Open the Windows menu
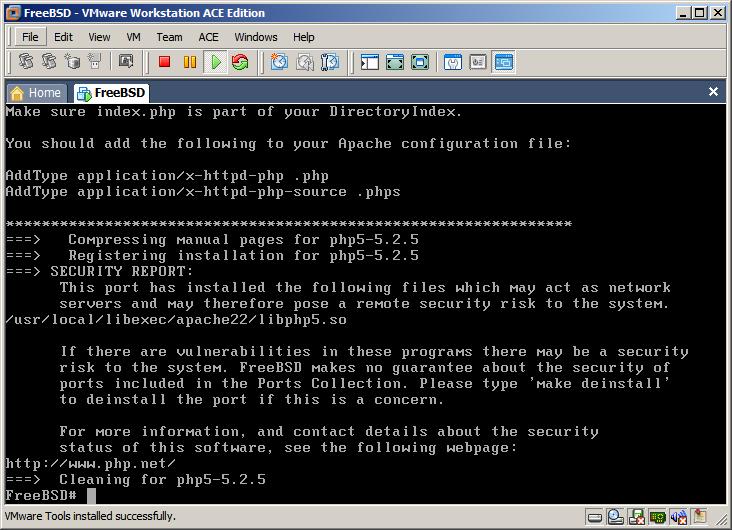 pyautogui.click(x=256, y=37)
